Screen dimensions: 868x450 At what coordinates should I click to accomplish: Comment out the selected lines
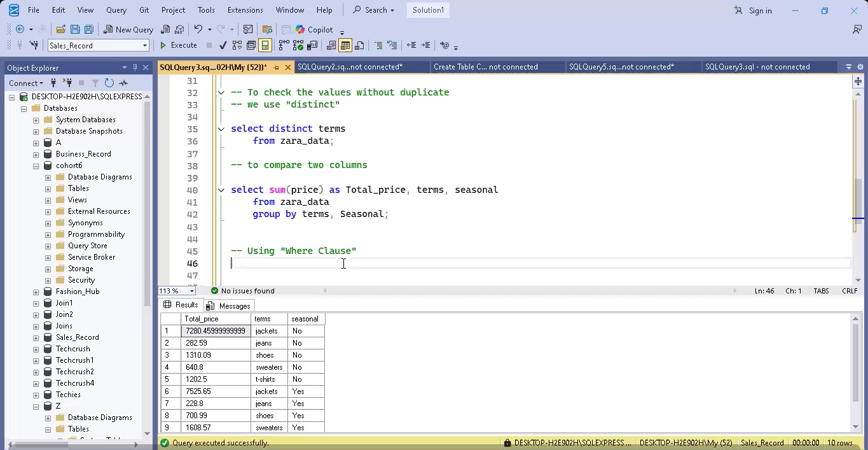[378, 45]
